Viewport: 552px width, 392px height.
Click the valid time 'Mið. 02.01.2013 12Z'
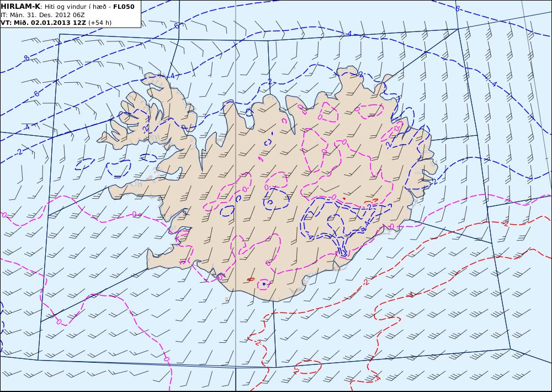pos(50,23)
